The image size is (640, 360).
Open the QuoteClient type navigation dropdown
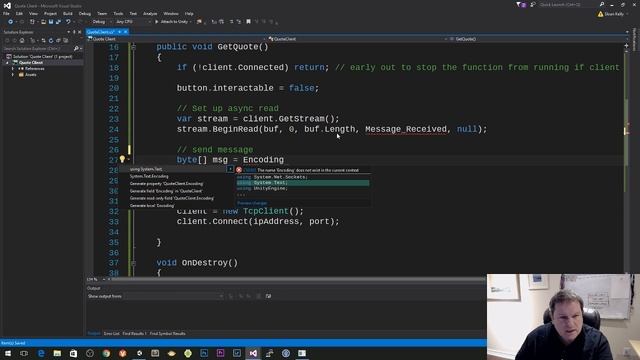coord(358,39)
